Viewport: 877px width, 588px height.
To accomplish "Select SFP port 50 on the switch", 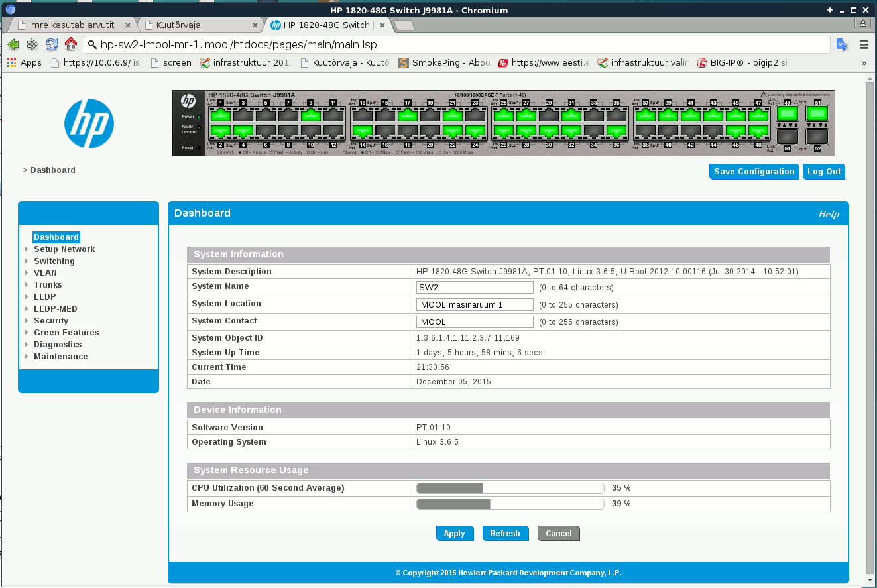I will pyautogui.click(x=788, y=137).
